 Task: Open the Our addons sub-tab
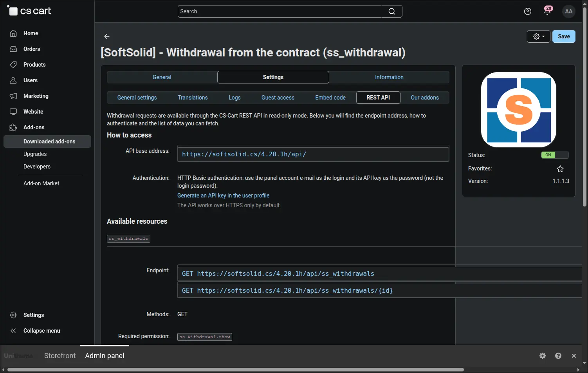[x=425, y=98]
